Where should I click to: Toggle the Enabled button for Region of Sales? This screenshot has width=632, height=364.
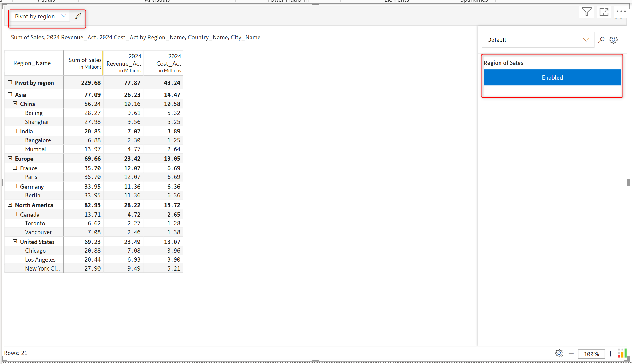coord(552,77)
